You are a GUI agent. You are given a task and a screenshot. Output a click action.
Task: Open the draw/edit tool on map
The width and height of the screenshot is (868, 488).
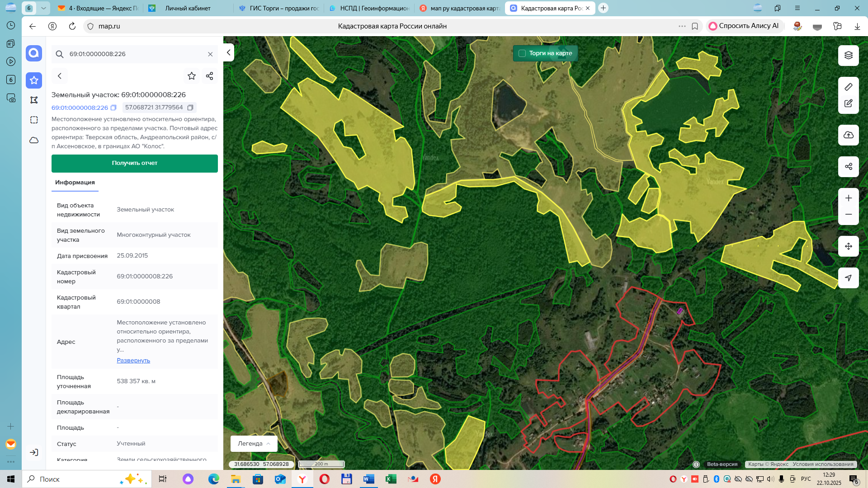[x=848, y=103]
